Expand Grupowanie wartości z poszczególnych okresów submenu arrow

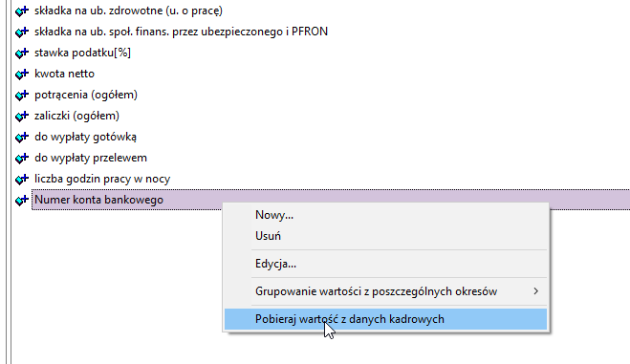536,291
